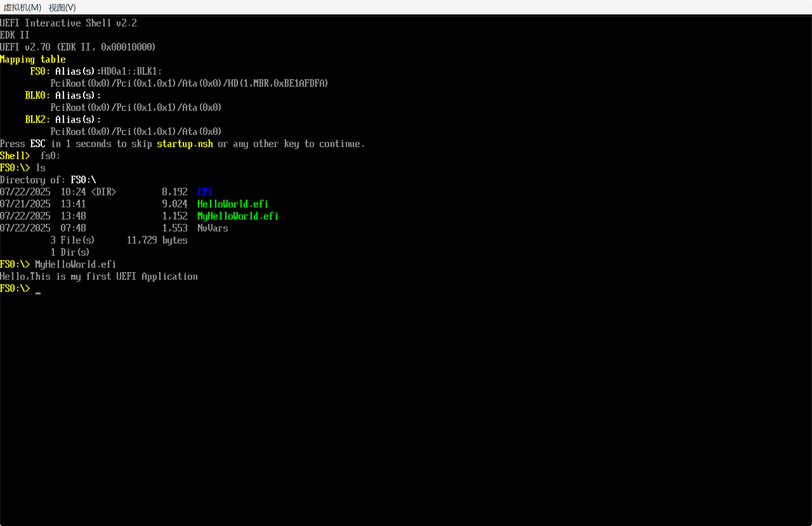
Task: Click the NvVars file name
Action: [212, 228]
